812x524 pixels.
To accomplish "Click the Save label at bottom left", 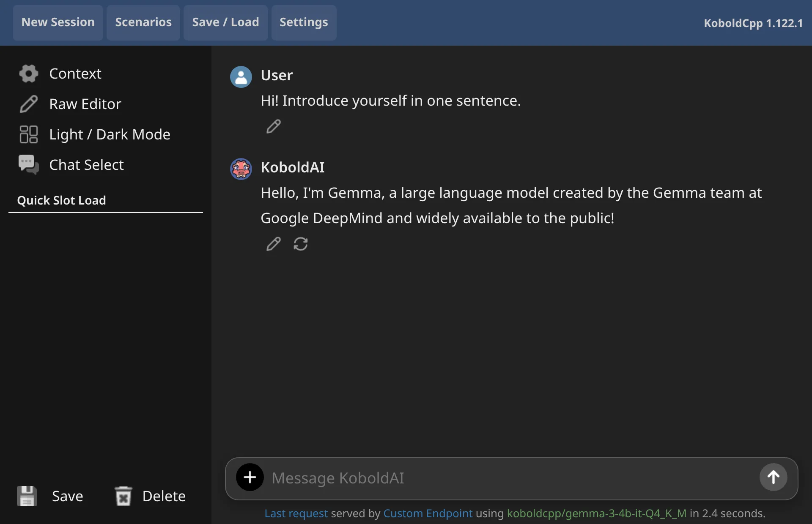I will [67, 496].
